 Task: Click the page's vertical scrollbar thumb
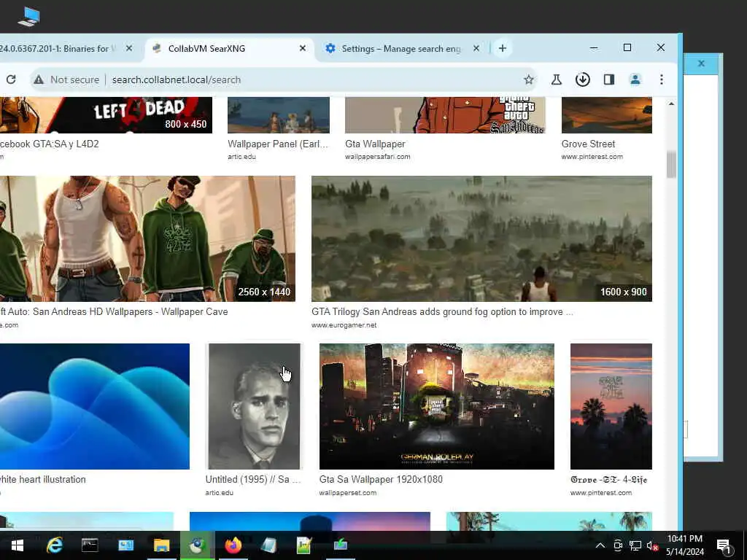pyautogui.click(x=671, y=164)
